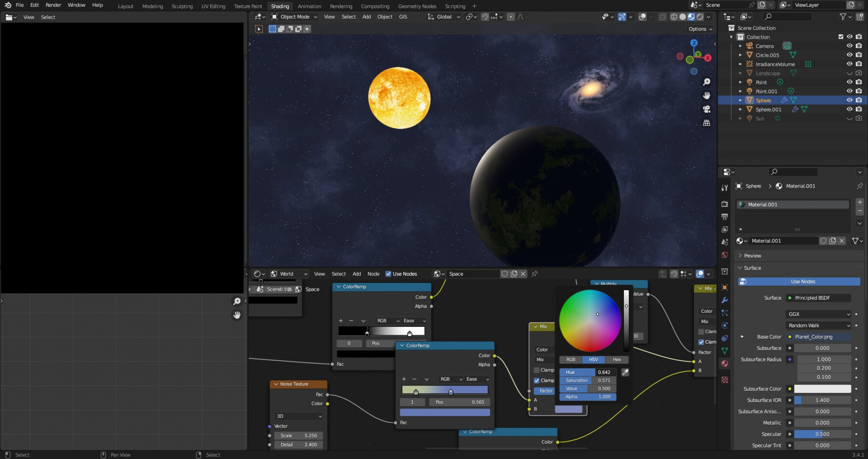
Task: Switch color picker to Hex mode
Action: 617,360
